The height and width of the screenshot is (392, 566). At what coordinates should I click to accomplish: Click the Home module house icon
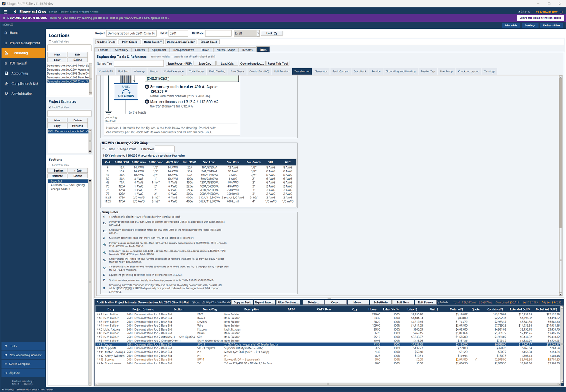click(6, 33)
